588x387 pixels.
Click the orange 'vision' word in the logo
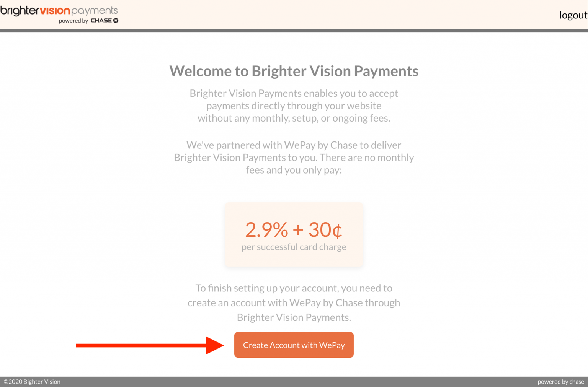tap(55, 11)
